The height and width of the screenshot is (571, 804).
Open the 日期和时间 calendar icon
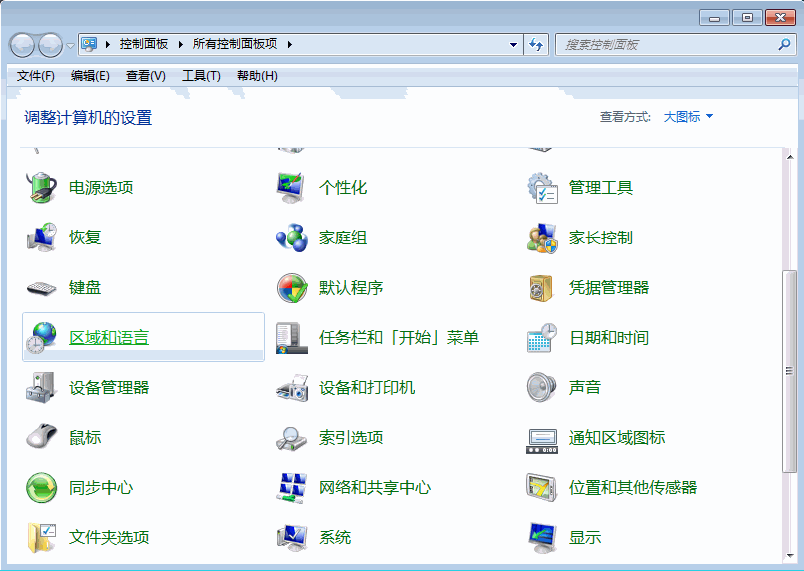coord(542,337)
